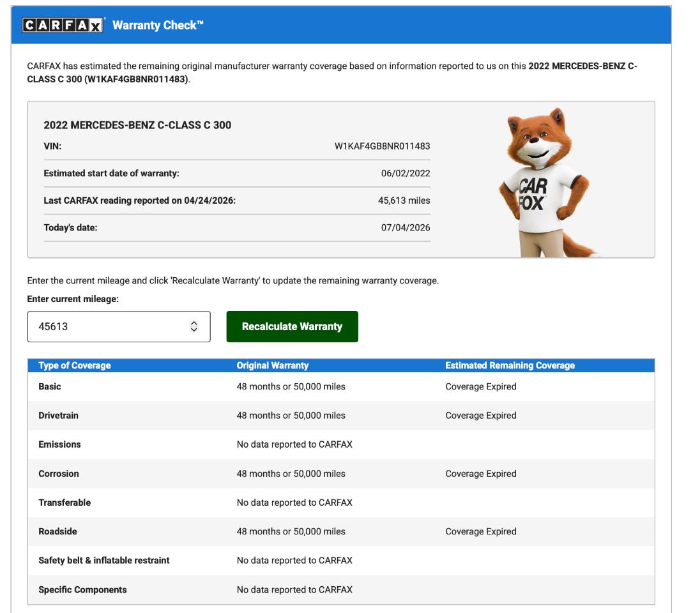Click the Specific Components row label
Viewport: 700px width, 613px height.
[x=82, y=589]
